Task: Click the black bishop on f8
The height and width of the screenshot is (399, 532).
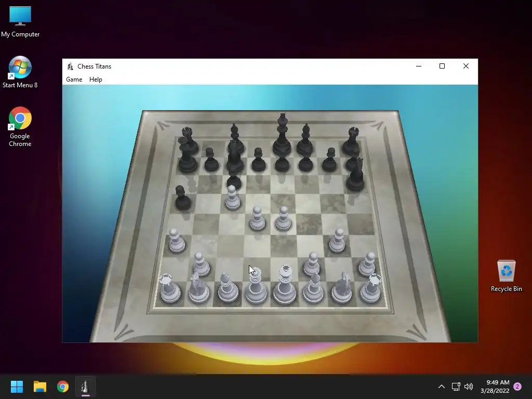Action: [305, 140]
